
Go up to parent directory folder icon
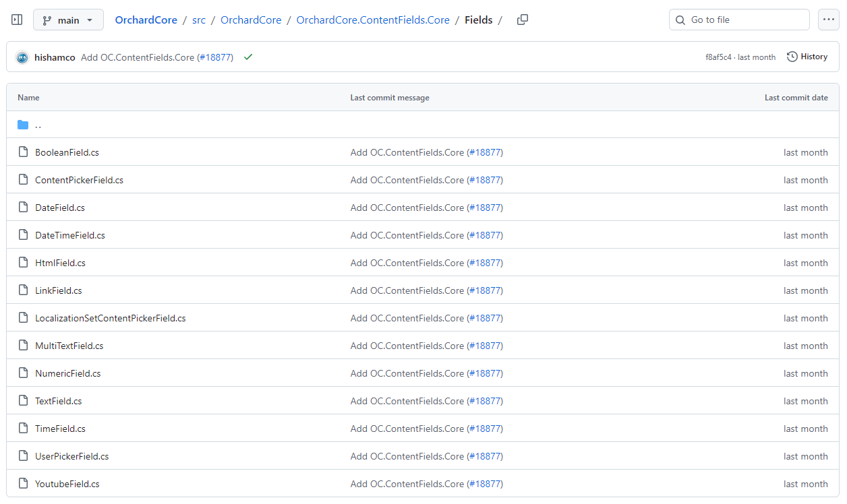click(23, 125)
